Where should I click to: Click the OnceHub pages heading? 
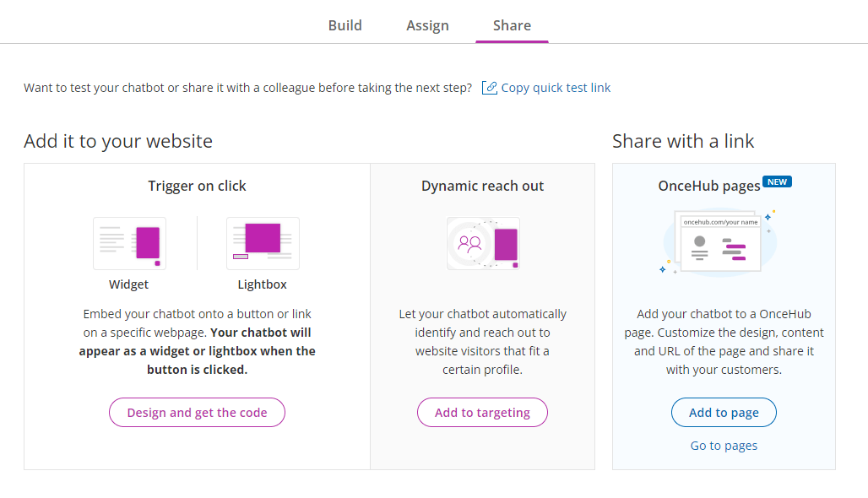click(709, 186)
